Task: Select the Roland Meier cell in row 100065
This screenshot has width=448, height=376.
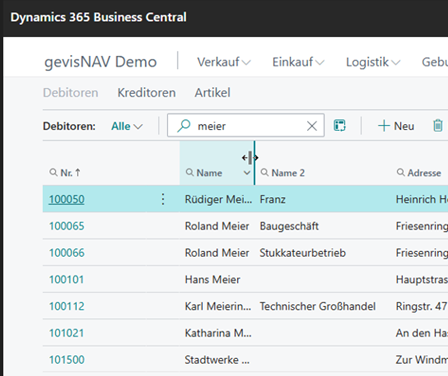Action: [217, 226]
